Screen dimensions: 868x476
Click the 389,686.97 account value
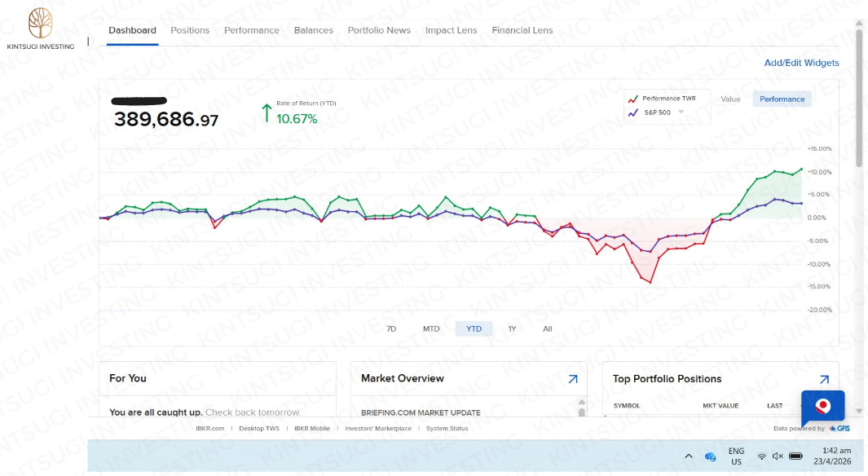[x=166, y=119]
